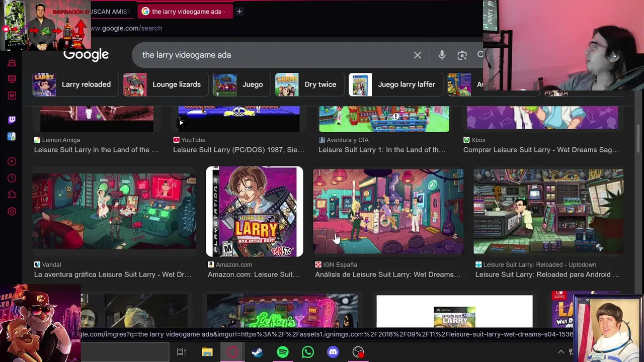This screenshot has height=362, width=644.
Task: Open IGN España 'Análisis de Leisure Suit Larry' link
Action: (x=388, y=275)
